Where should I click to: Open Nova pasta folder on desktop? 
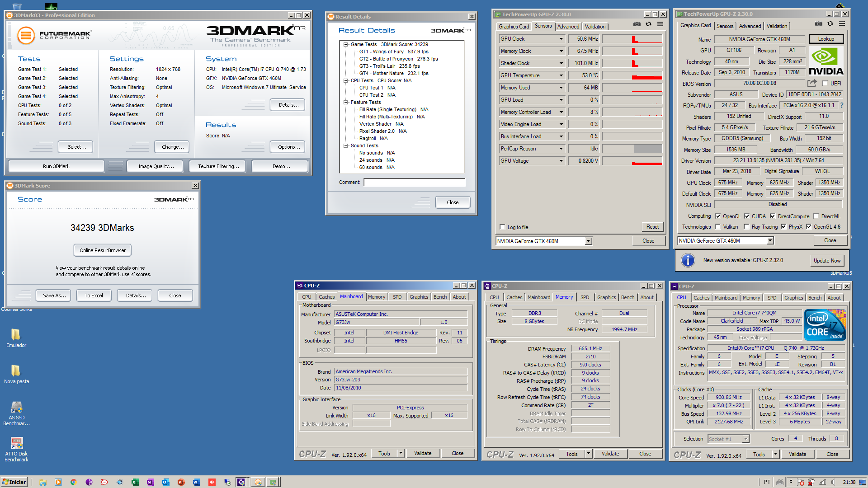16,374
